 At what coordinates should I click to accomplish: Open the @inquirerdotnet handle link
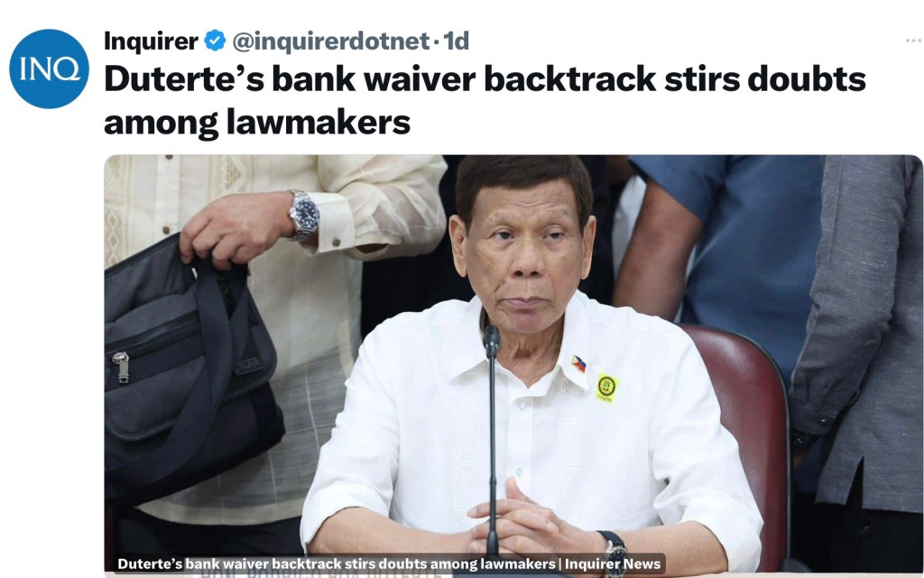pyautogui.click(x=330, y=41)
